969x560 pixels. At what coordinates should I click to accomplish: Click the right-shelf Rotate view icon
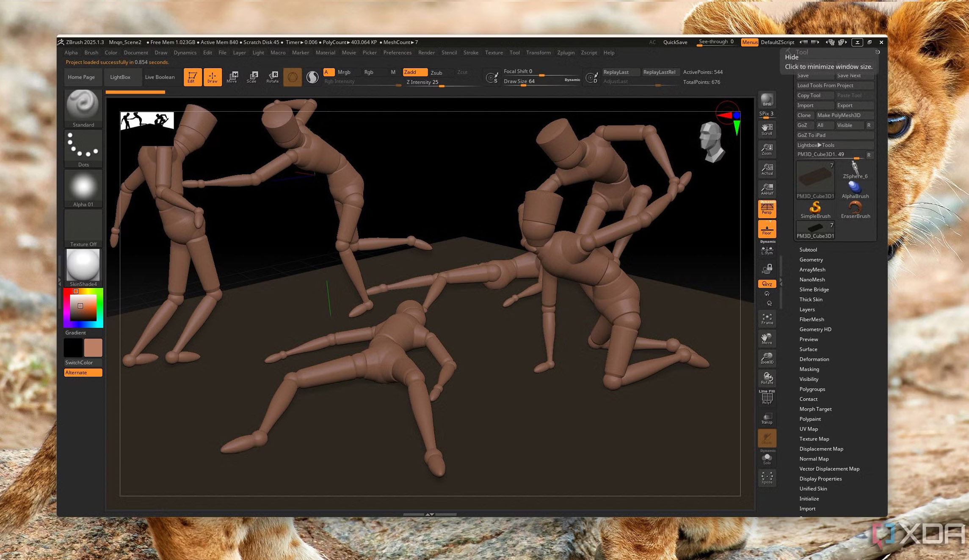coord(767,378)
